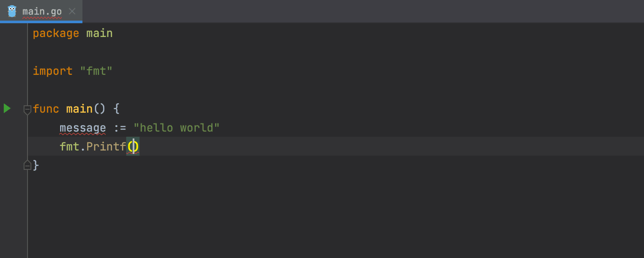This screenshot has width=644, height=258.
Task: Click the underlined message variable
Action: [82, 128]
